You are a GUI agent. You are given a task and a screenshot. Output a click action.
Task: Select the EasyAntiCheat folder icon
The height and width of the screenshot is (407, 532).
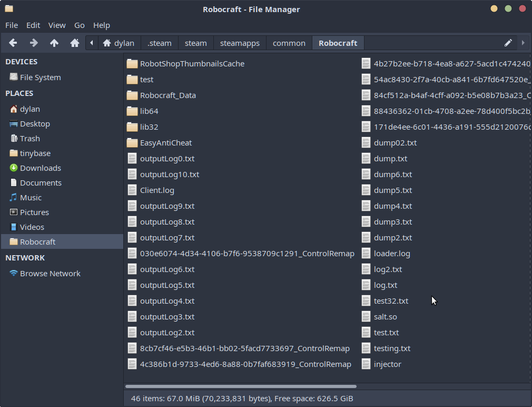click(x=132, y=143)
